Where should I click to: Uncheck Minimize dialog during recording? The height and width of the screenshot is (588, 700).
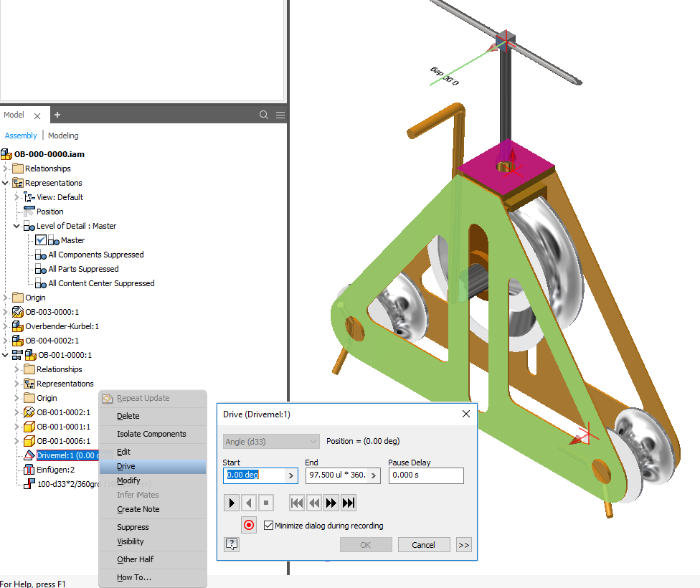(269, 526)
